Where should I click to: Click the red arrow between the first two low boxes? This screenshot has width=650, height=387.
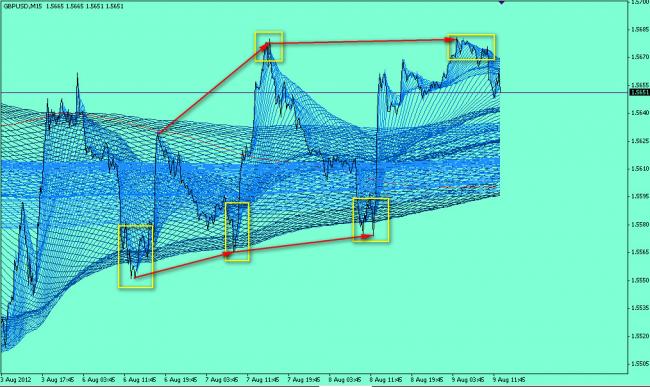click(180, 265)
